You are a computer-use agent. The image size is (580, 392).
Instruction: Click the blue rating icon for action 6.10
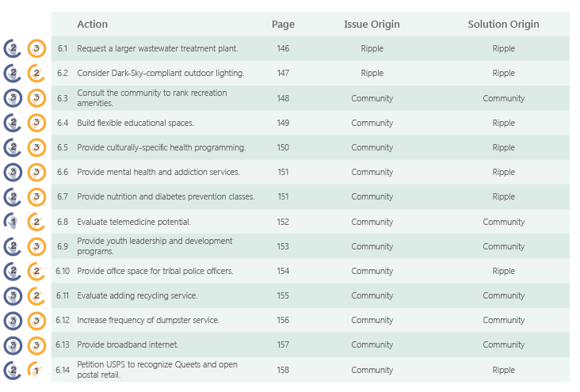[13, 271]
